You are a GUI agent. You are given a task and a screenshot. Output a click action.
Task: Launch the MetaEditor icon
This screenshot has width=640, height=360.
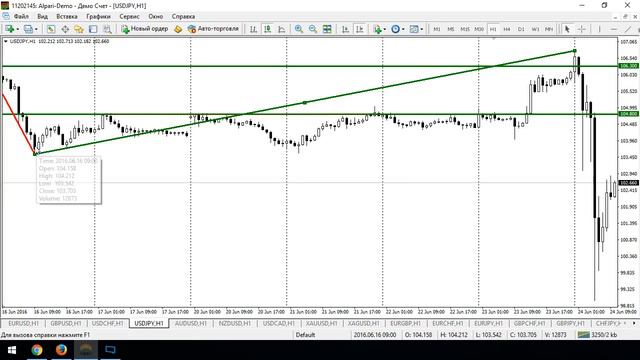pyautogui.click(x=178, y=29)
